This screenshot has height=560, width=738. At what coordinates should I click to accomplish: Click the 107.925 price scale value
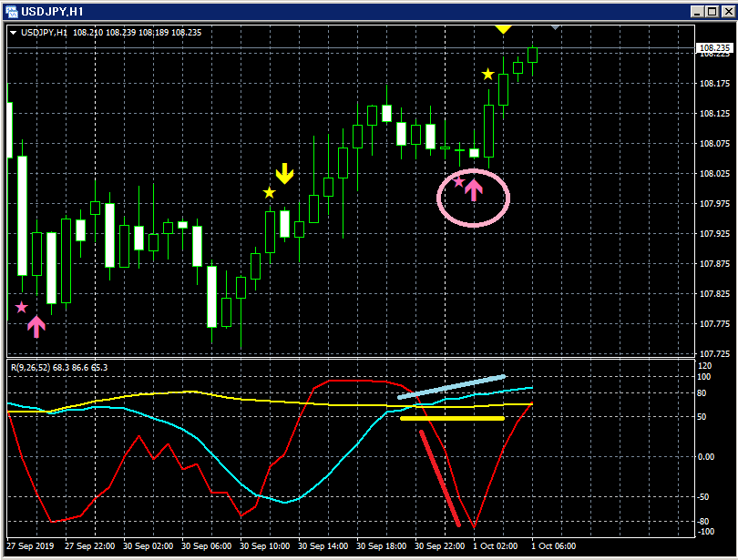(x=714, y=234)
